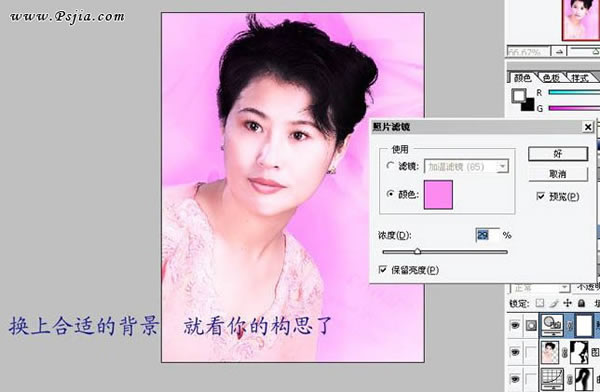Switch to the 样式 tab
Image resolution: width=600 pixels, height=392 pixels.
(x=579, y=78)
